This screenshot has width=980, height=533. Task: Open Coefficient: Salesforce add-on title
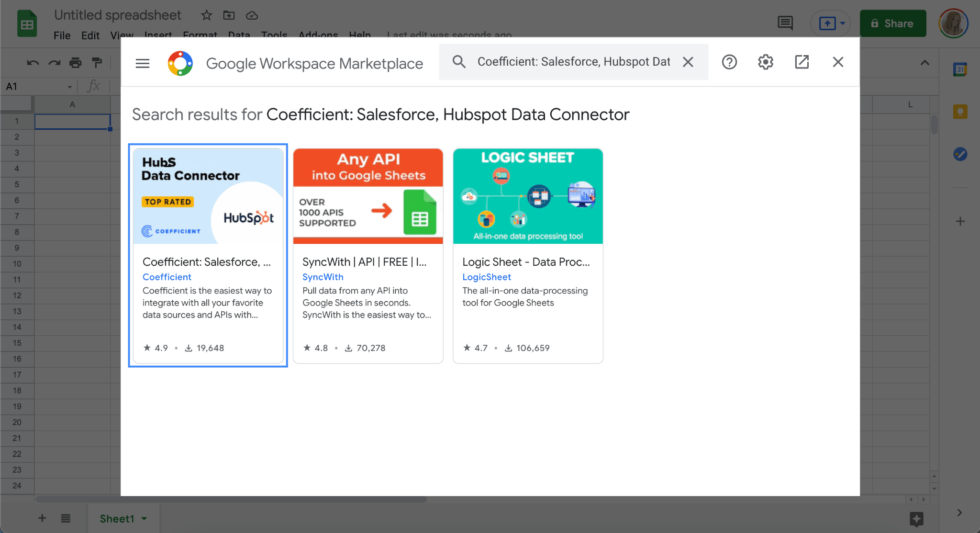207,262
